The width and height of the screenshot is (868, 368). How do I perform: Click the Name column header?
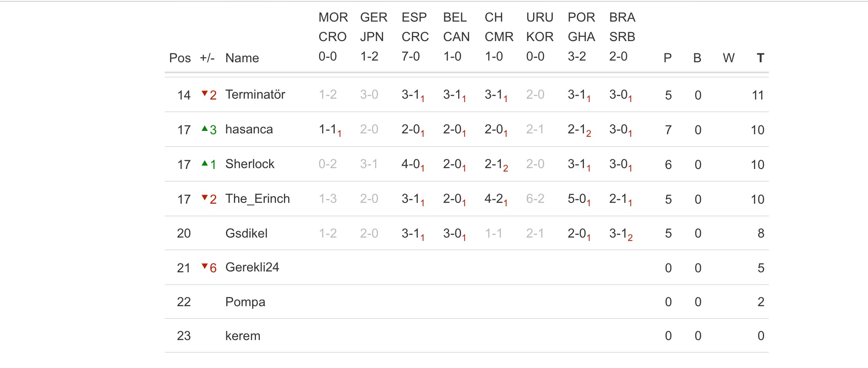(x=242, y=58)
